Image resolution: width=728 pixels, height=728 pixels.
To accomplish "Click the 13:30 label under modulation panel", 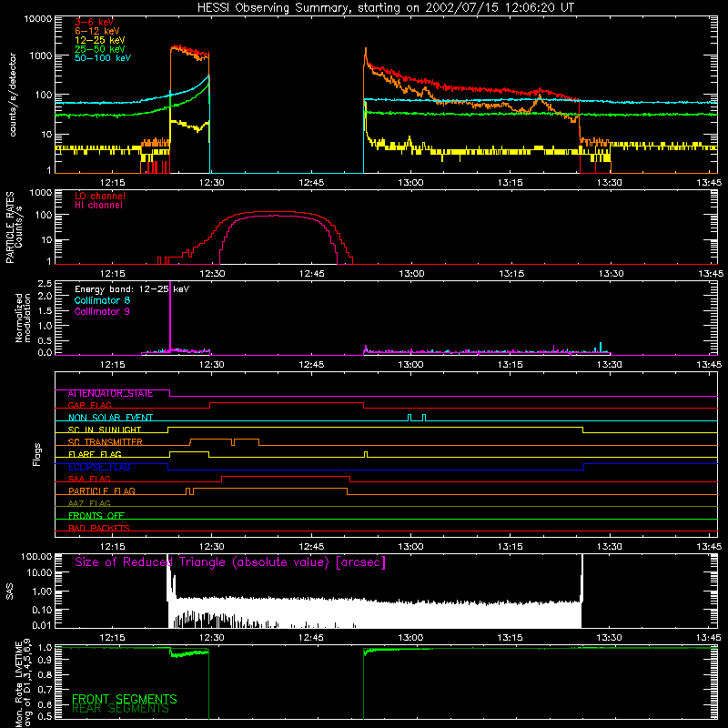I will click(x=609, y=365).
